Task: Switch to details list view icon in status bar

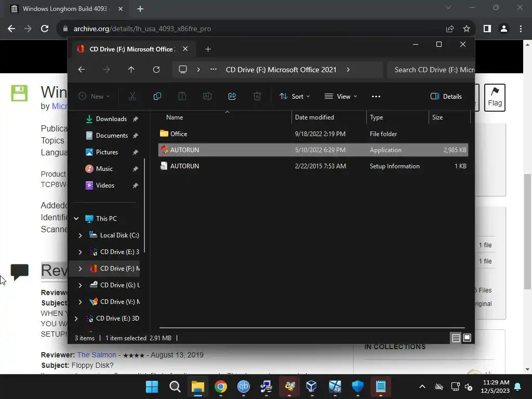Action: tap(456, 338)
